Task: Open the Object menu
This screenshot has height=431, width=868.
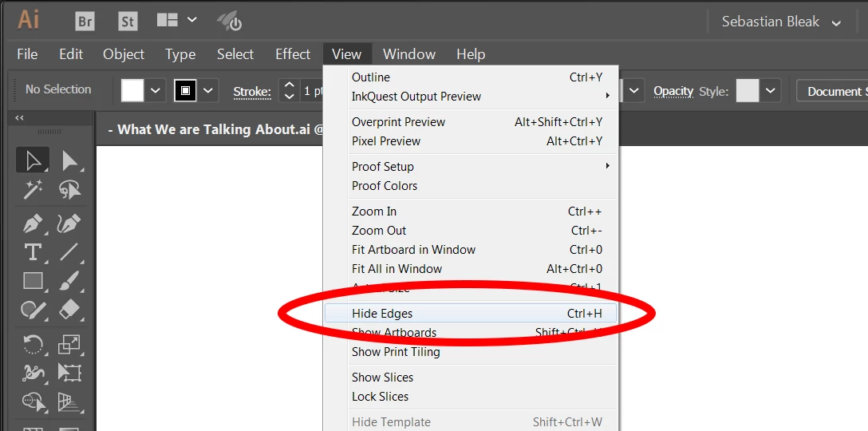Action: click(124, 54)
